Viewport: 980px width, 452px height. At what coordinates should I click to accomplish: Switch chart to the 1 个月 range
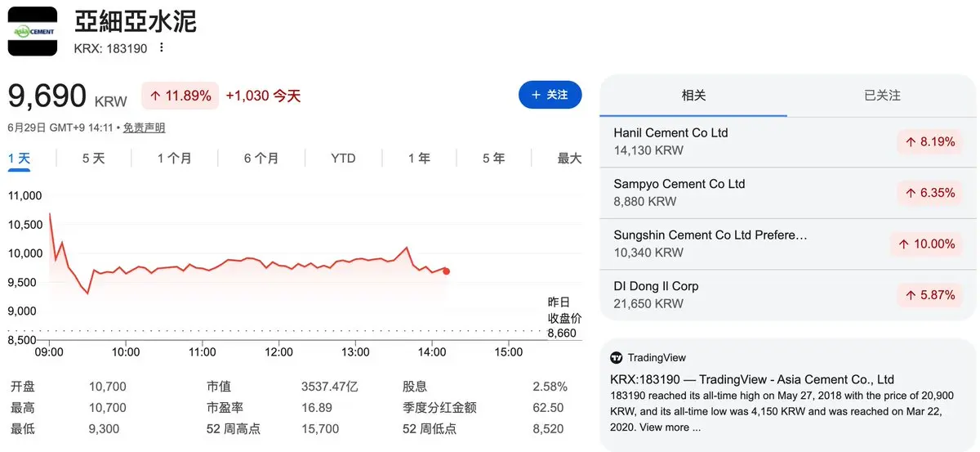tap(174, 159)
